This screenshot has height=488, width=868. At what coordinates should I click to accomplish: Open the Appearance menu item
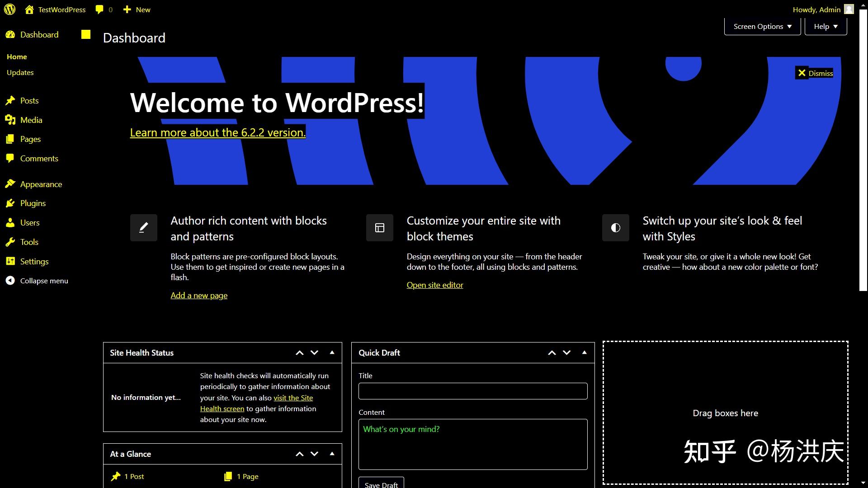point(41,184)
